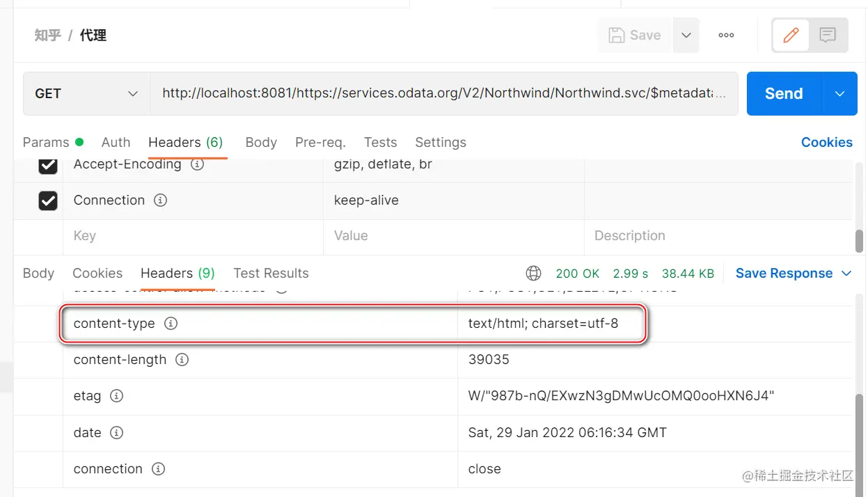Click the empty Description input cell
The width and height of the screenshot is (868, 497).
point(718,236)
